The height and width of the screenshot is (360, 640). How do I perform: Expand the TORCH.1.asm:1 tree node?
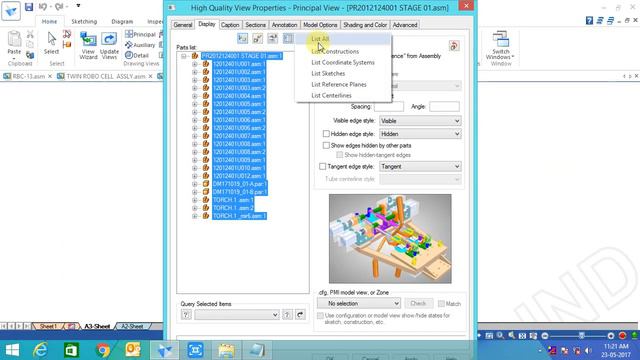195,200
